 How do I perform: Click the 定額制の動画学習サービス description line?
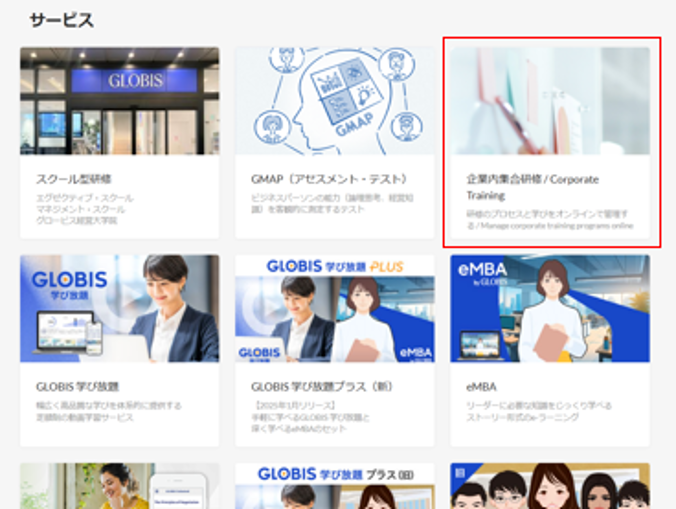[84, 417]
